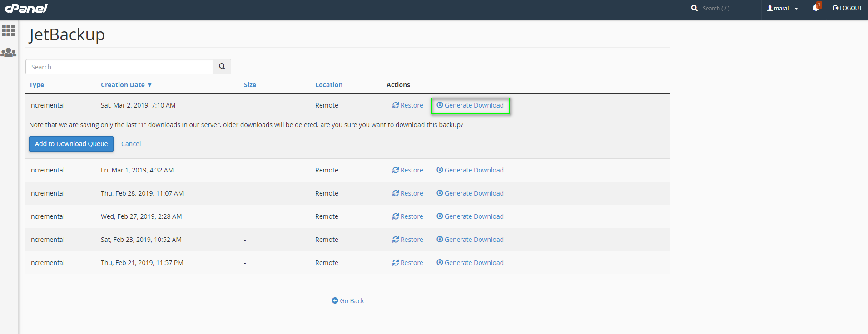This screenshot has height=334, width=868.
Task: Restore the Sat, Mar 2, 2019 backup
Action: (x=408, y=105)
